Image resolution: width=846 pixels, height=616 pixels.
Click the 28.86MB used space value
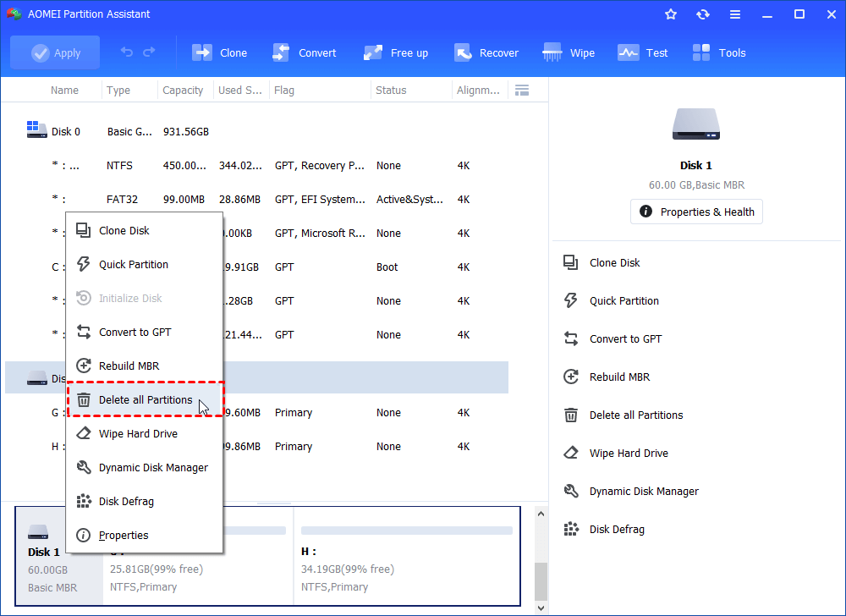coord(239,200)
